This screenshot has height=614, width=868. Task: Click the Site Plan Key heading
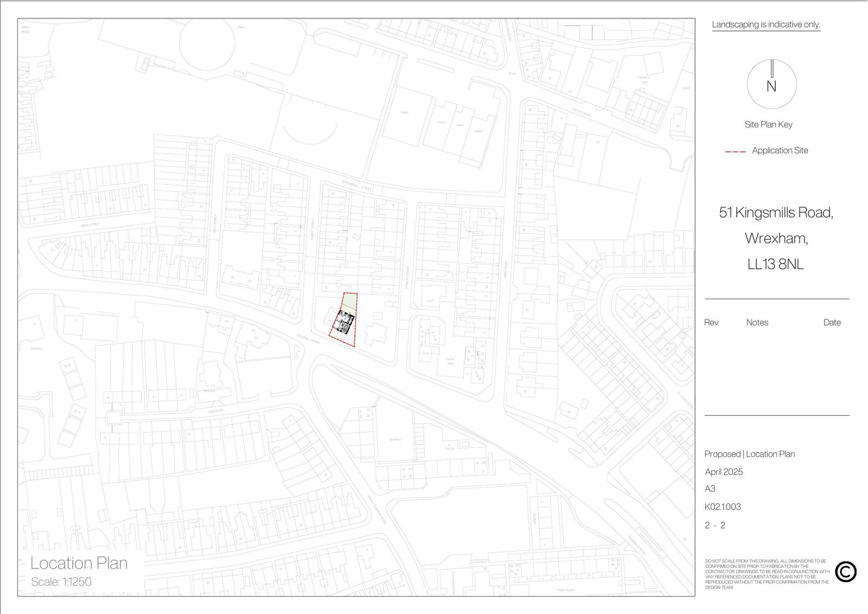point(768,125)
